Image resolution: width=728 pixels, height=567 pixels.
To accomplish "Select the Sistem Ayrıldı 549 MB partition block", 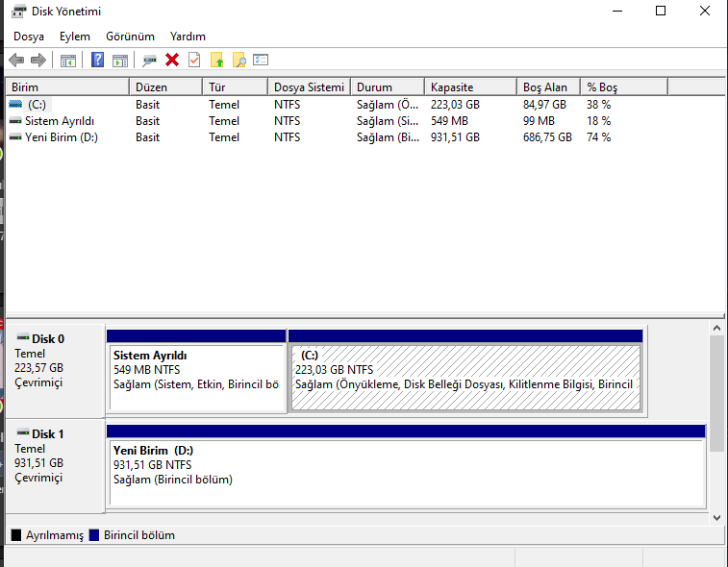I will (x=196, y=370).
